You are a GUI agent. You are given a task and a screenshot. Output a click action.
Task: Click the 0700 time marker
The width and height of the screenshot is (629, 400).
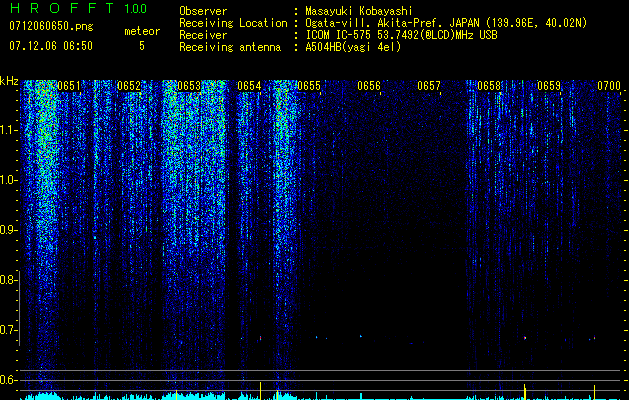pyautogui.click(x=609, y=86)
